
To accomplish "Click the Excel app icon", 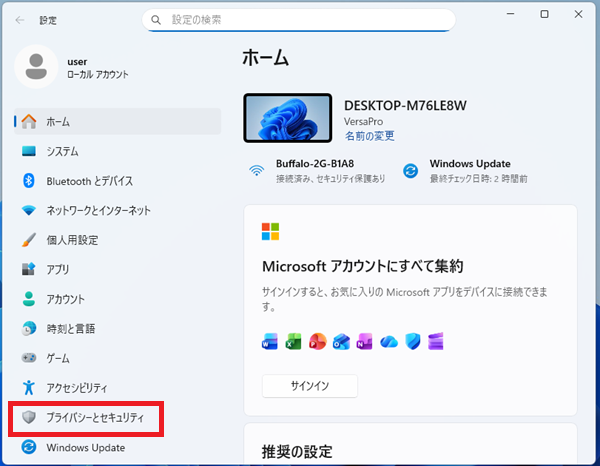I will click(x=293, y=341).
